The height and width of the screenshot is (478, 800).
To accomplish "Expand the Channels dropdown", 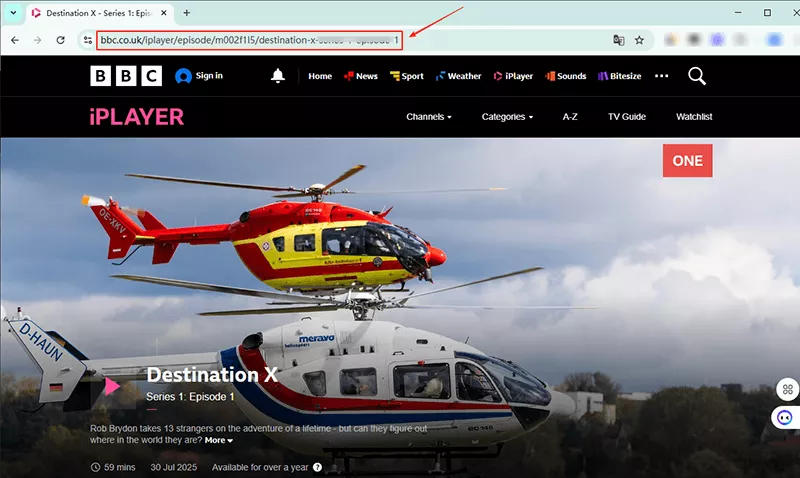I will tap(428, 117).
